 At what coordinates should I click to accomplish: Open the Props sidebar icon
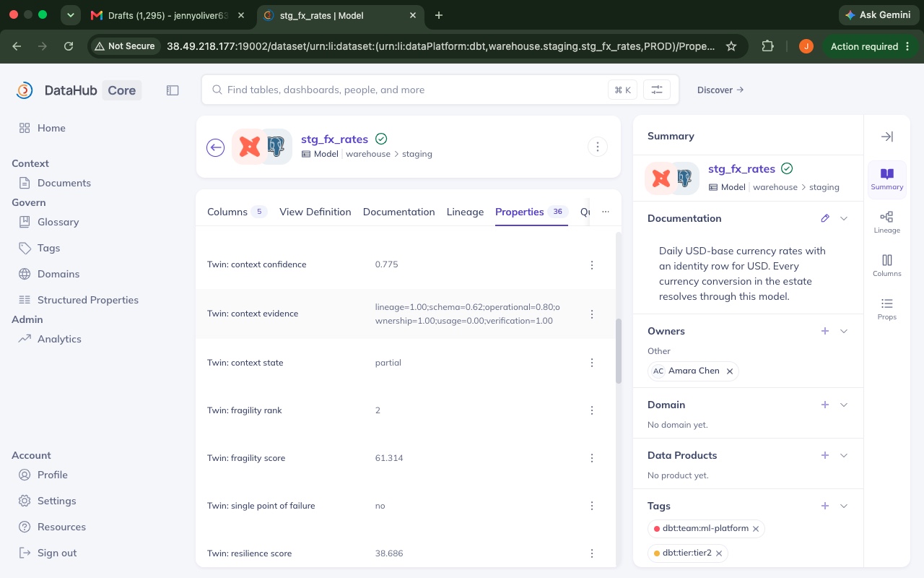(887, 309)
